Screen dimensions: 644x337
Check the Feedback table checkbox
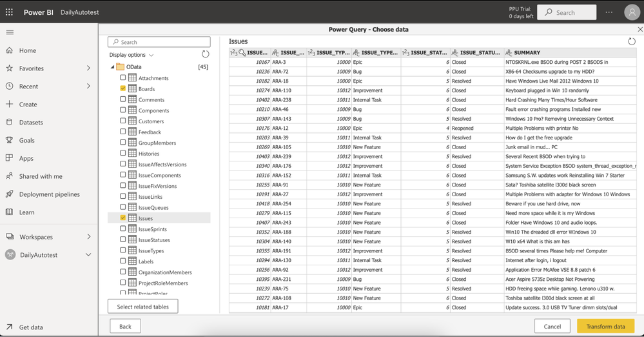click(x=122, y=131)
